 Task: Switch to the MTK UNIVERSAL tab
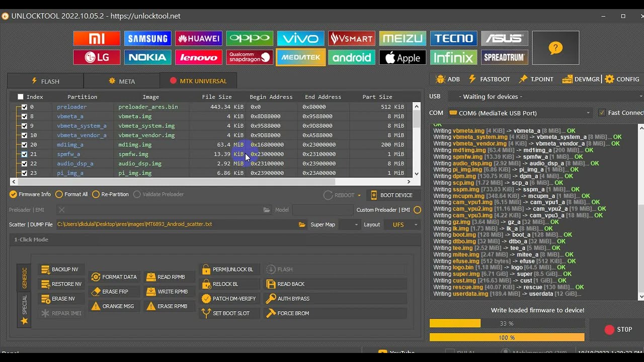point(198,81)
